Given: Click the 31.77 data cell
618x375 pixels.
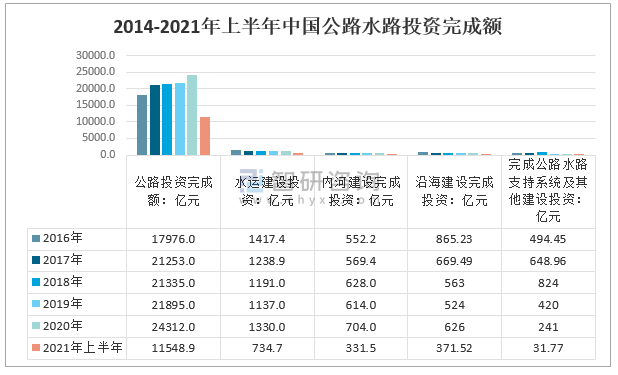Looking at the screenshot, I should pos(548,348).
